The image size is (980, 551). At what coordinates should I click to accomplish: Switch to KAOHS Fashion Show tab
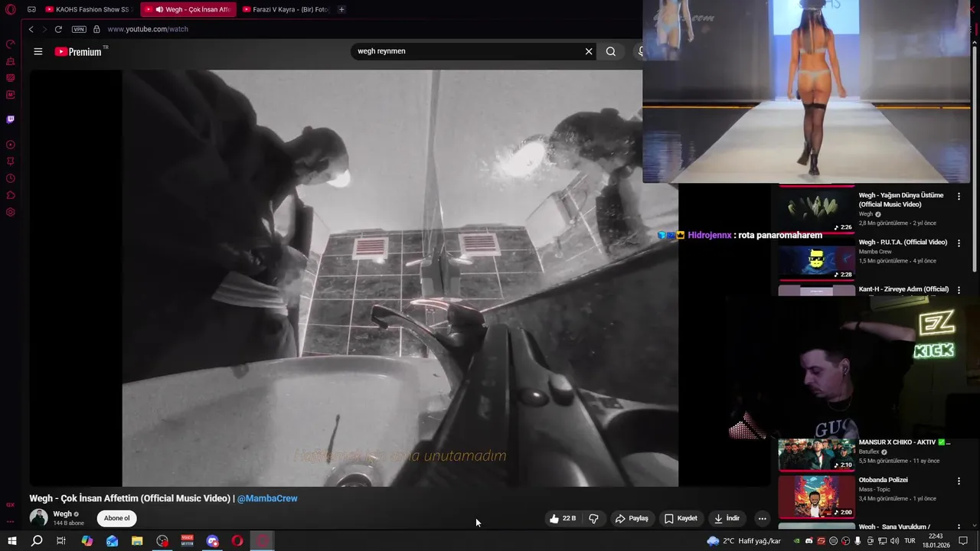(x=87, y=9)
